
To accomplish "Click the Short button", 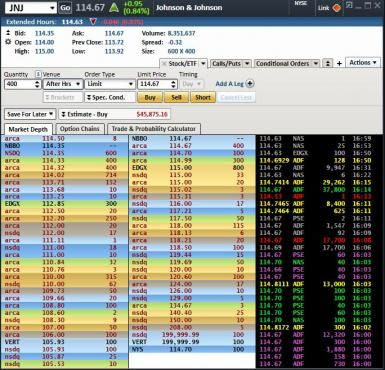I will point(203,97).
